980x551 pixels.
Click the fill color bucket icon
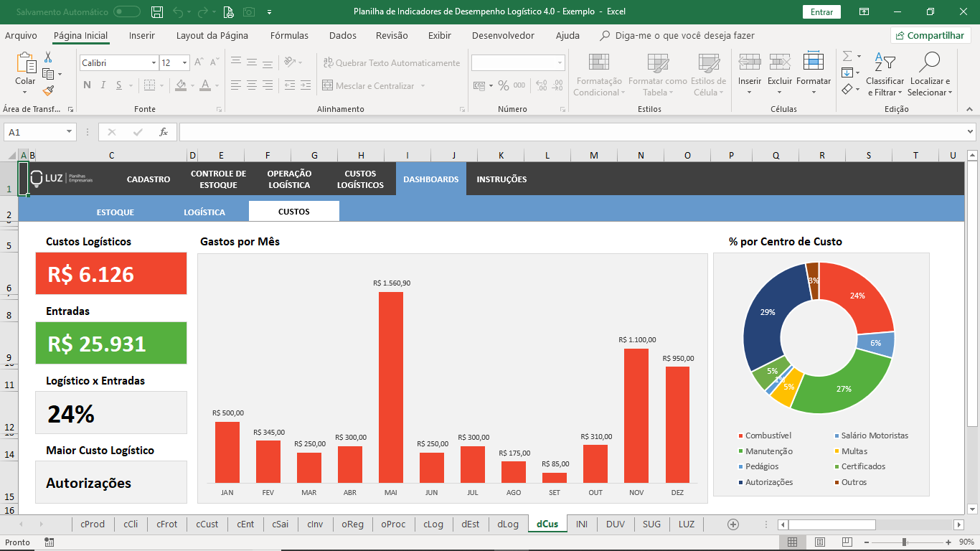[181, 85]
